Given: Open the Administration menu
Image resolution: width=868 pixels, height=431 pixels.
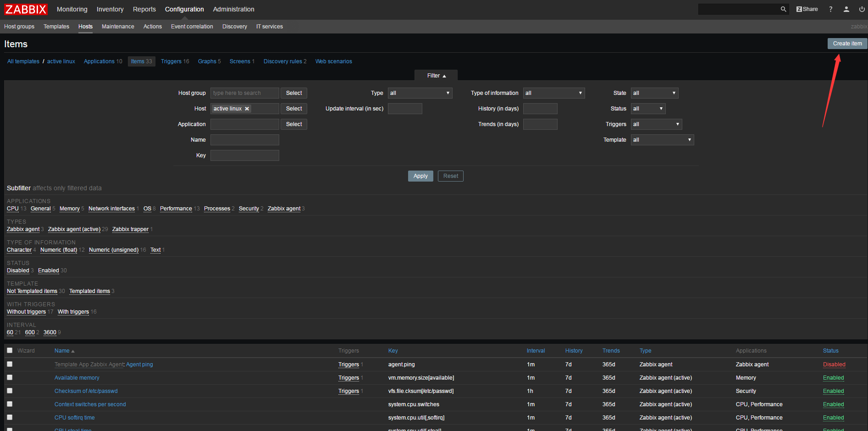Looking at the screenshot, I should click(233, 9).
